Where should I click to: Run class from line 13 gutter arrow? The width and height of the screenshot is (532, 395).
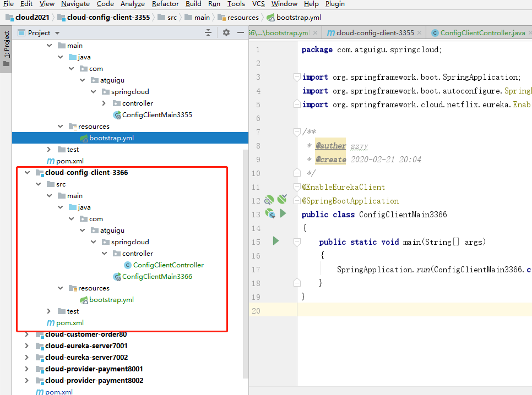click(283, 213)
